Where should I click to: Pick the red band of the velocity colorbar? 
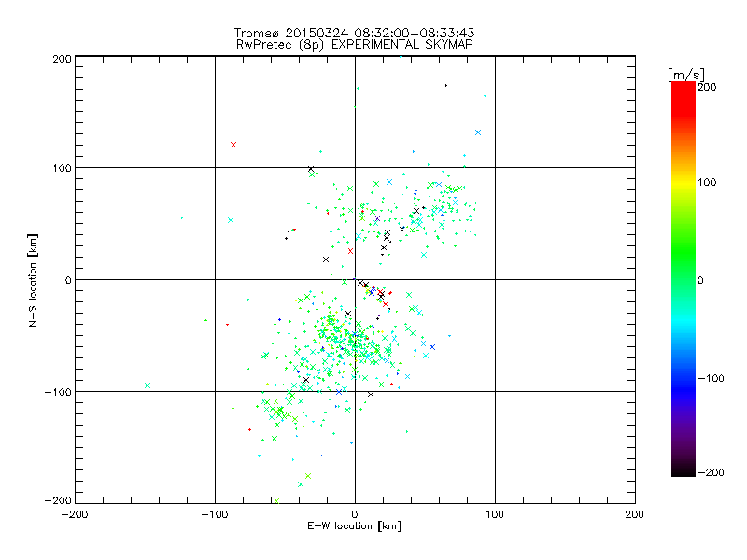pos(684,98)
